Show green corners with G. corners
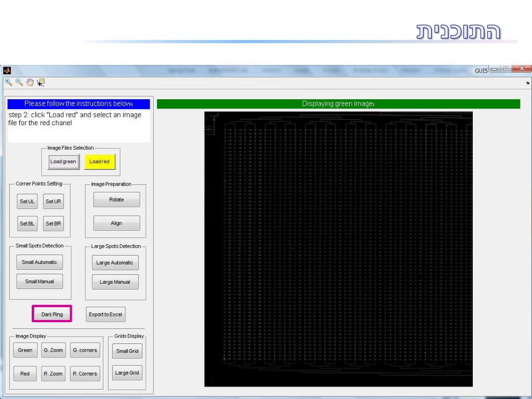Viewport: 532px width, 399px height. (85, 350)
